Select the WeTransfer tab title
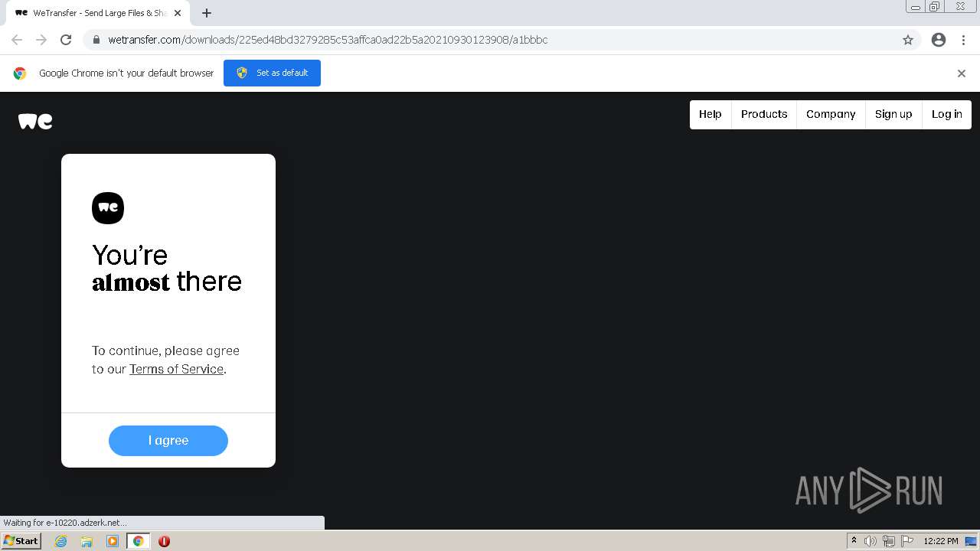 (100, 13)
